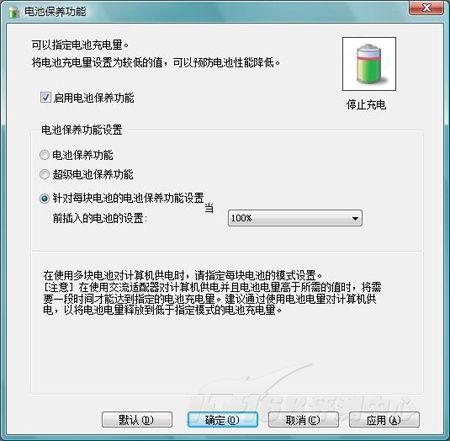Click the 停止充电 status label

[366, 105]
